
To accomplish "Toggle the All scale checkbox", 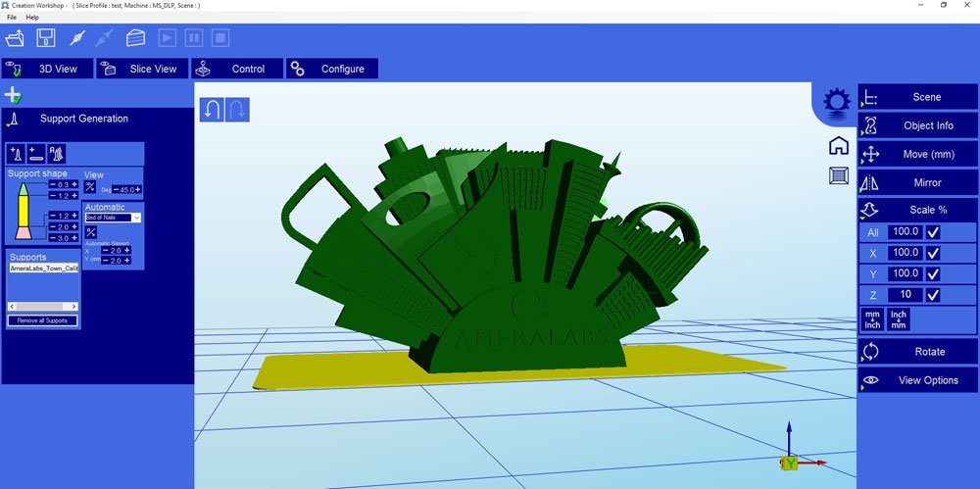I will pyautogui.click(x=933, y=232).
